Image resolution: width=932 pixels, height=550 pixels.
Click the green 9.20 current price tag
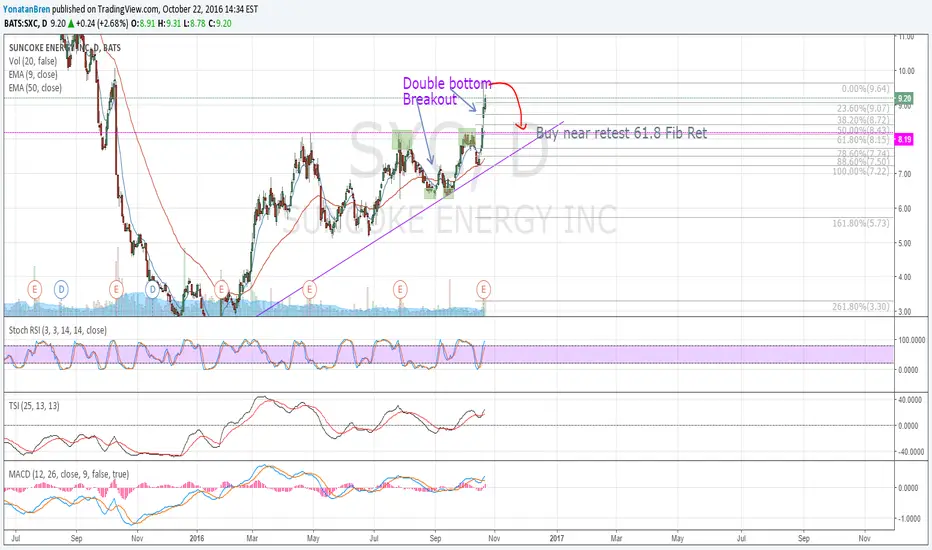(904, 98)
